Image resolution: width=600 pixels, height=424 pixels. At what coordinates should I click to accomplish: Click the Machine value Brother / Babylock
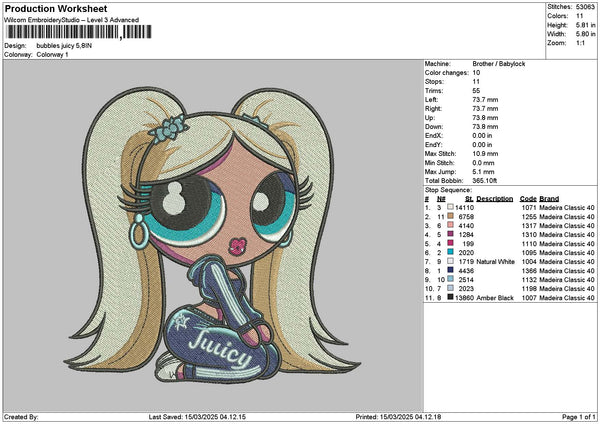coord(499,64)
